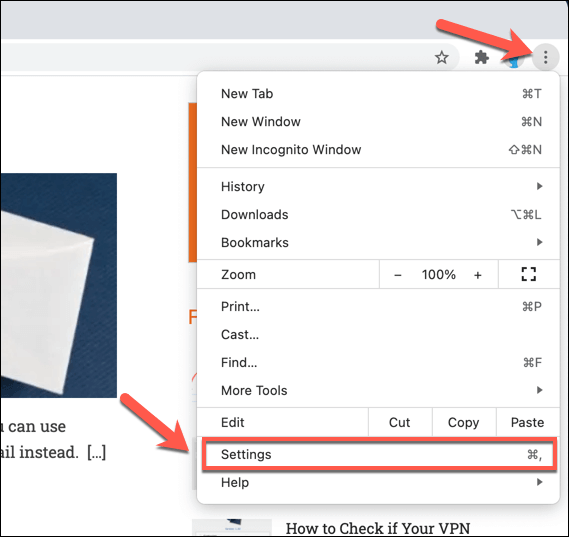Screen dimensions: 569x537
Task: Open Downloads from the menu
Action: click(x=378, y=214)
